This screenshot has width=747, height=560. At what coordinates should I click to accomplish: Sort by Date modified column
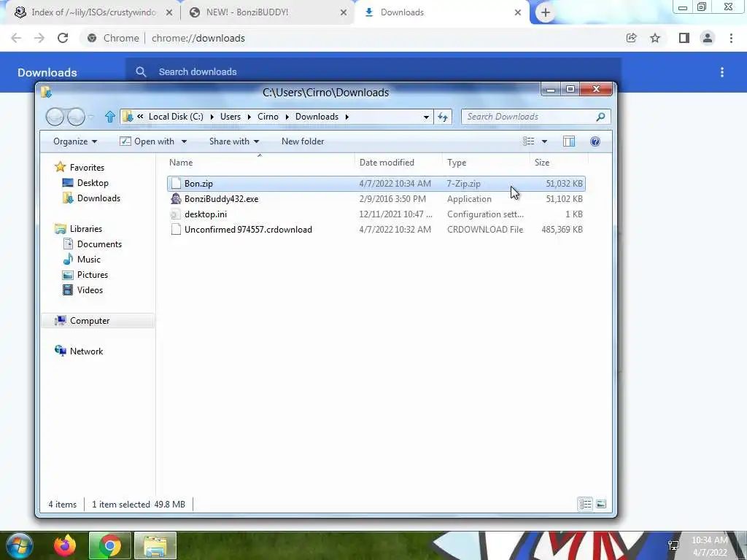coord(399,163)
